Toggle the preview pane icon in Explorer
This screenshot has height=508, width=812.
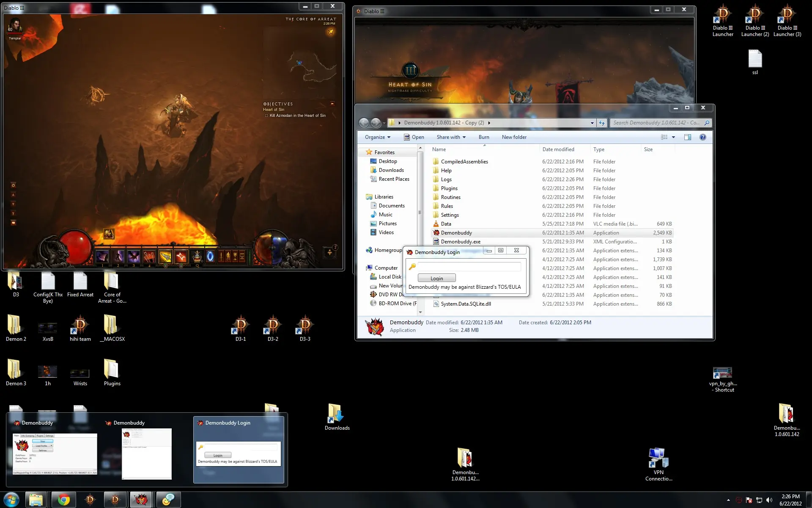click(x=688, y=137)
